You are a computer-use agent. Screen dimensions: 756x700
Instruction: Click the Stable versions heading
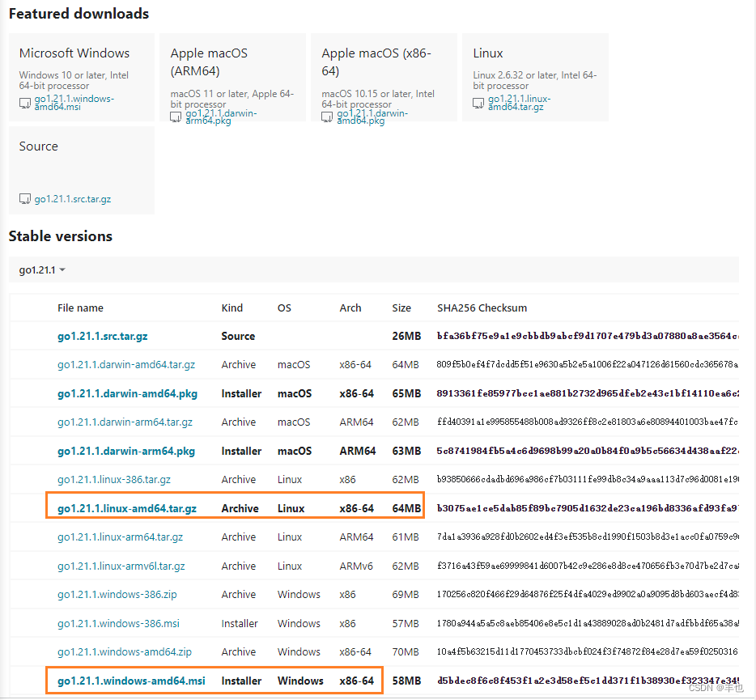tap(60, 235)
